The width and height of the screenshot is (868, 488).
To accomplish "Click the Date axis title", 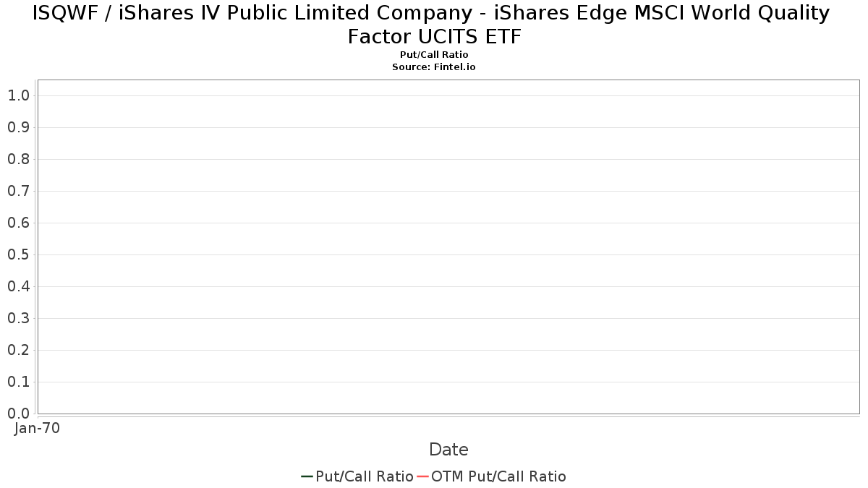I will point(448,450).
